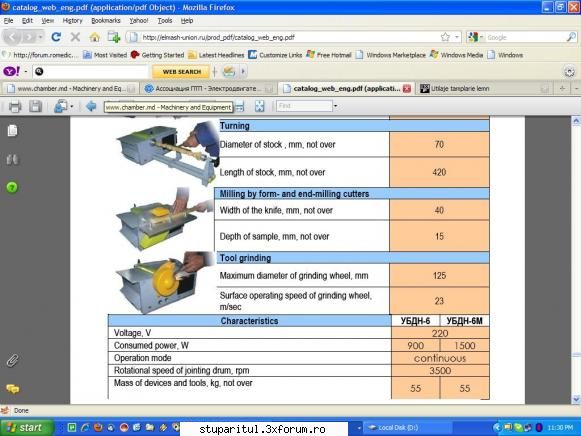Open Getting Started bookmark
Image resolution: width=581 pixels, height=436 pixels.
click(x=157, y=55)
